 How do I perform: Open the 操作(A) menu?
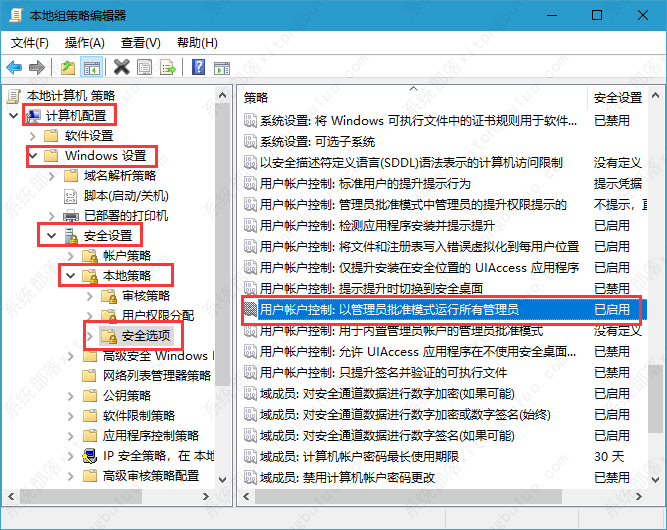coord(84,42)
